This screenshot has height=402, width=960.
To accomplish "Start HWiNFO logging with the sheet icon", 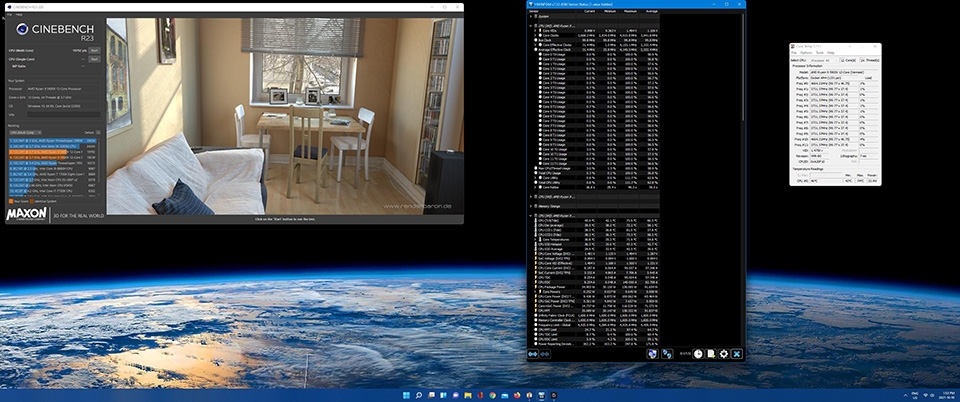I will pyautogui.click(x=711, y=354).
